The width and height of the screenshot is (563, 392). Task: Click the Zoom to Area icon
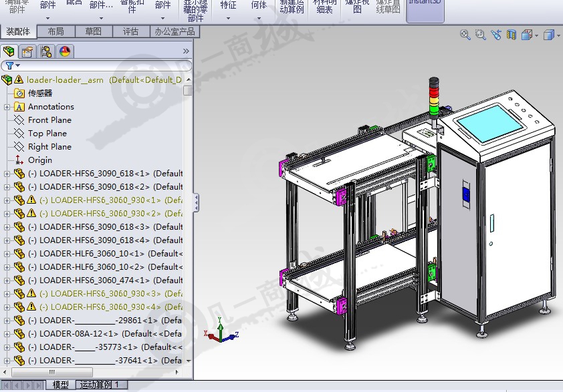pos(480,35)
